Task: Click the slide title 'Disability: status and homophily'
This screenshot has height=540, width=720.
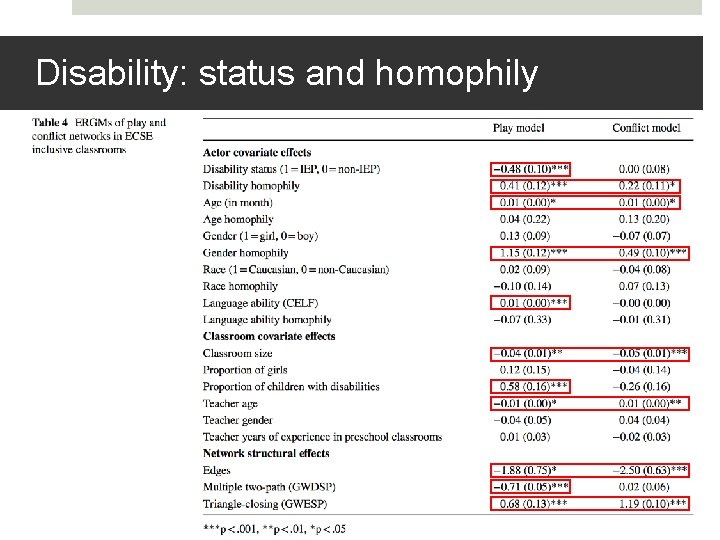Action: click(x=287, y=73)
